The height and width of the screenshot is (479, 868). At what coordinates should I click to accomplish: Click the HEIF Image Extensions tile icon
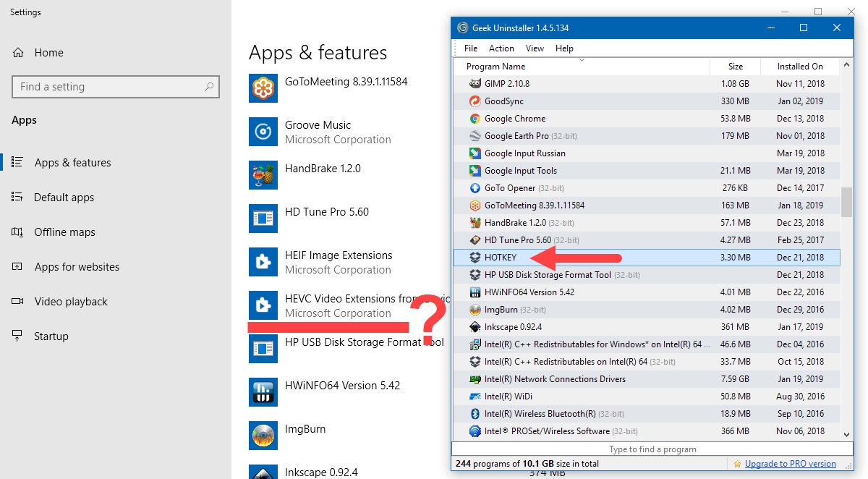(263, 262)
